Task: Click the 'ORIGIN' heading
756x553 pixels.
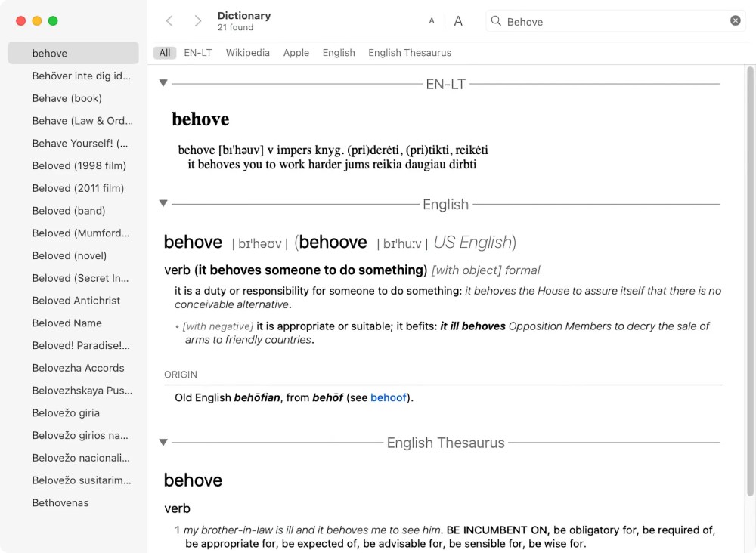Action: [181, 375]
